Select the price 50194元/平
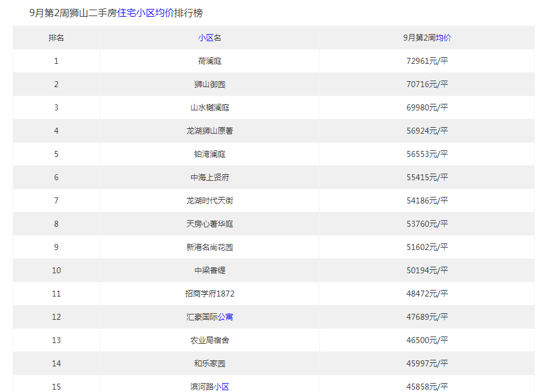The height and width of the screenshot is (392, 548). [427, 270]
